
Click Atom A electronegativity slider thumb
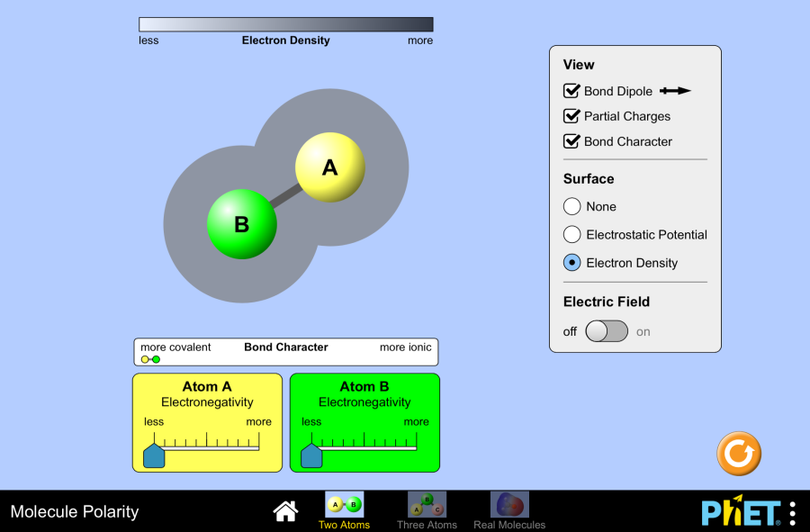(x=155, y=455)
